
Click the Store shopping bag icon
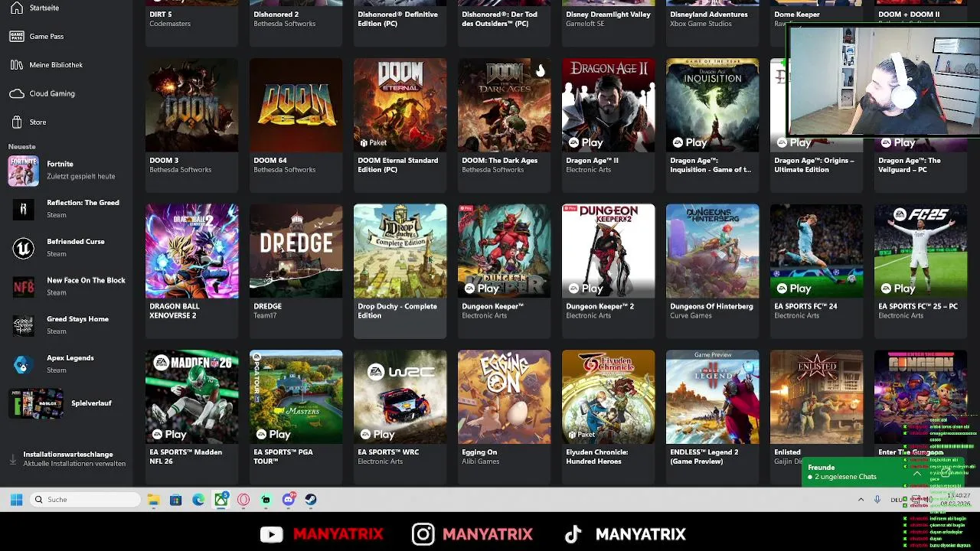(x=16, y=122)
